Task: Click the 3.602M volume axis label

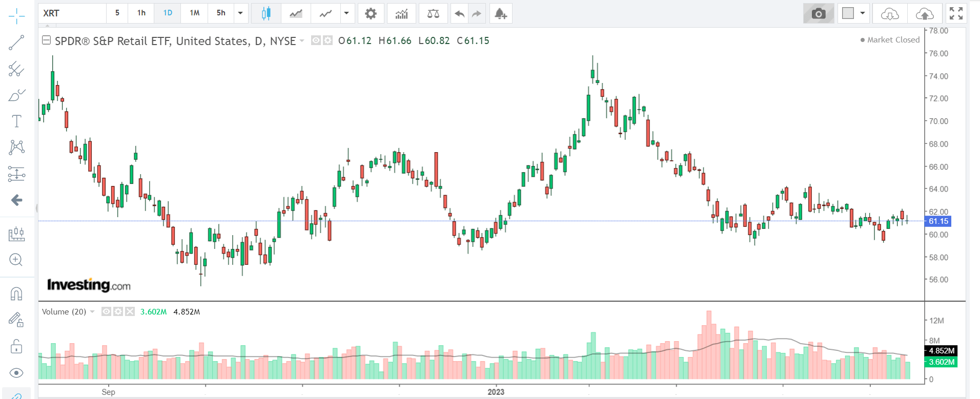Action: click(x=942, y=362)
